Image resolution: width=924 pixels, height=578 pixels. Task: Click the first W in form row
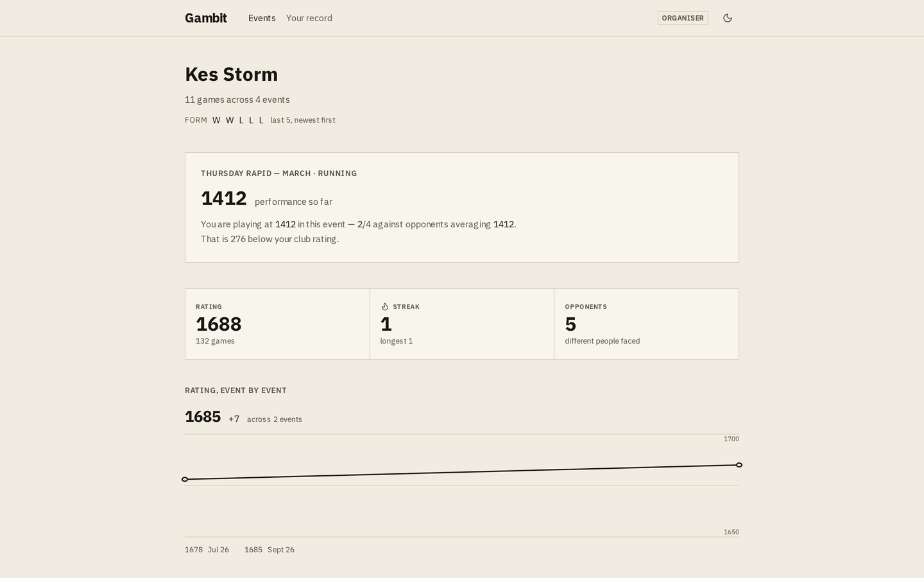point(216,120)
